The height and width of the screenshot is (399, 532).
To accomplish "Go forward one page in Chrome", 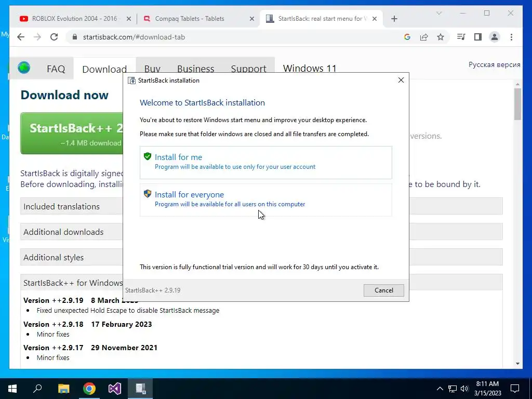I will (x=37, y=37).
